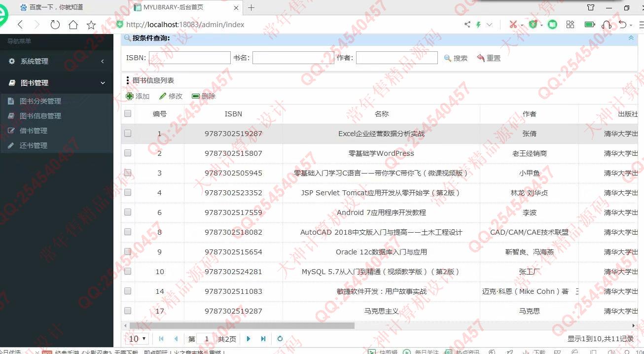Click the address bar URL

click(x=185, y=25)
